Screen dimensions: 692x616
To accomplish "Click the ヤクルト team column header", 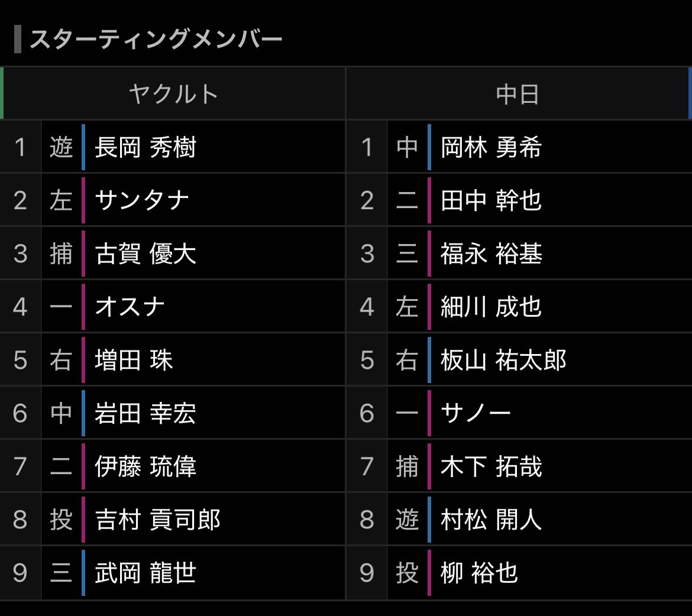I will click(x=173, y=94).
